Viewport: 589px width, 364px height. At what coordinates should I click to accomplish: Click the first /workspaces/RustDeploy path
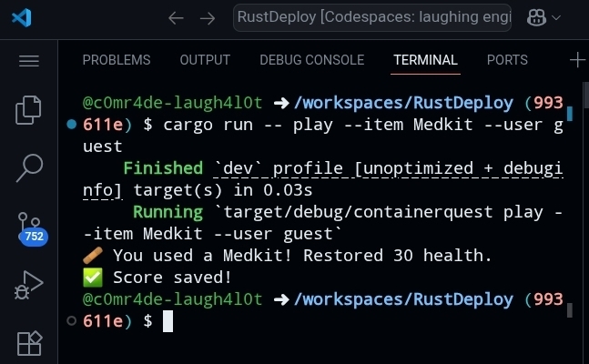coord(403,103)
